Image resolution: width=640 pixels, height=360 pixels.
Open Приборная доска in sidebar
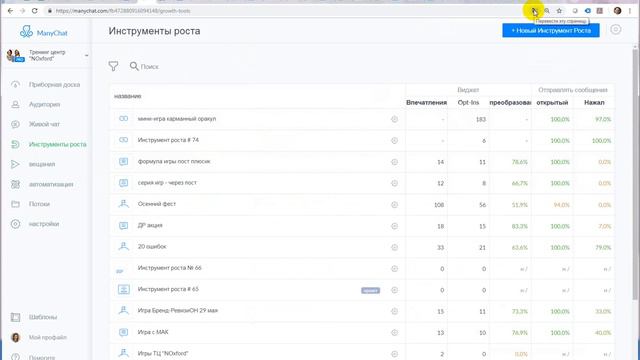[54, 84]
